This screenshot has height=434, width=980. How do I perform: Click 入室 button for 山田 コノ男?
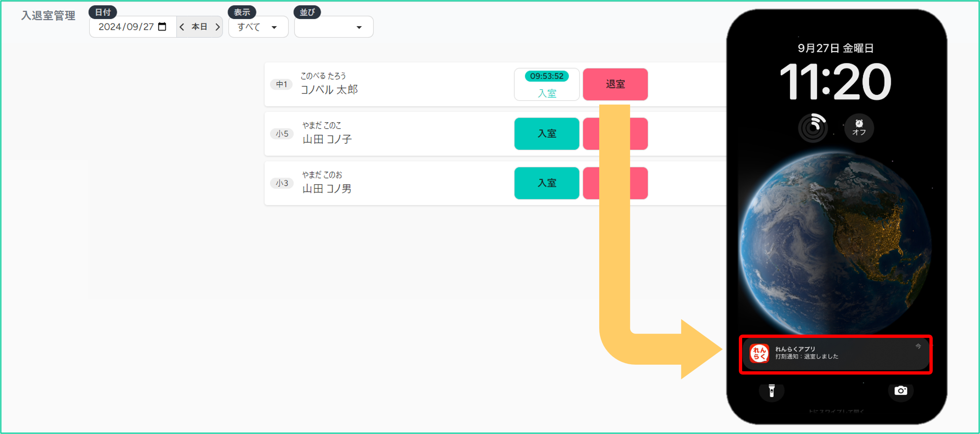pos(547,183)
